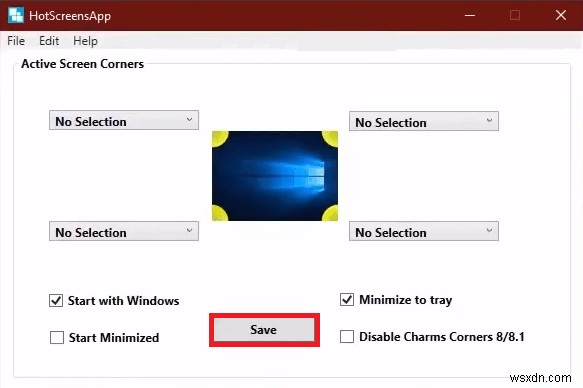Expand the bottom-right corner action dropdown
The height and width of the screenshot is (388, 583).
(423, 232)
